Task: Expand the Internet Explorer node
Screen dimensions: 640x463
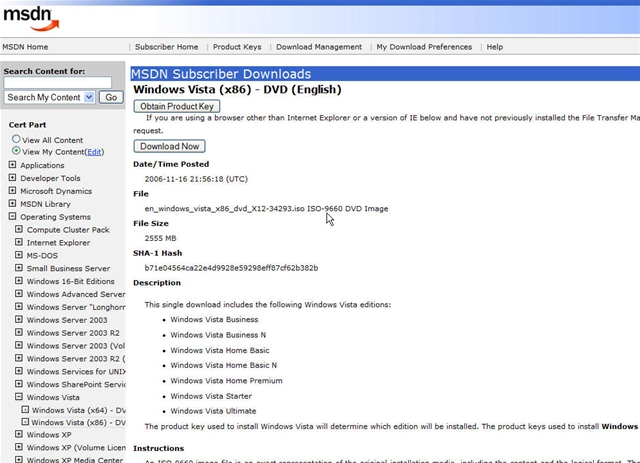Action: click(19, 242)
